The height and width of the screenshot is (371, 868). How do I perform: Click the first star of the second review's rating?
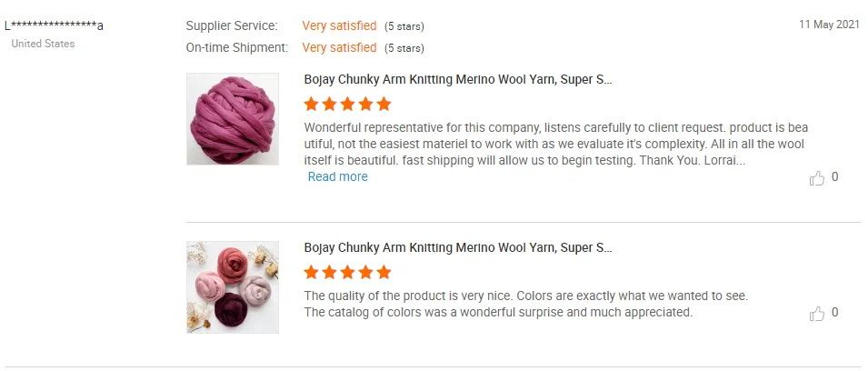312,272
